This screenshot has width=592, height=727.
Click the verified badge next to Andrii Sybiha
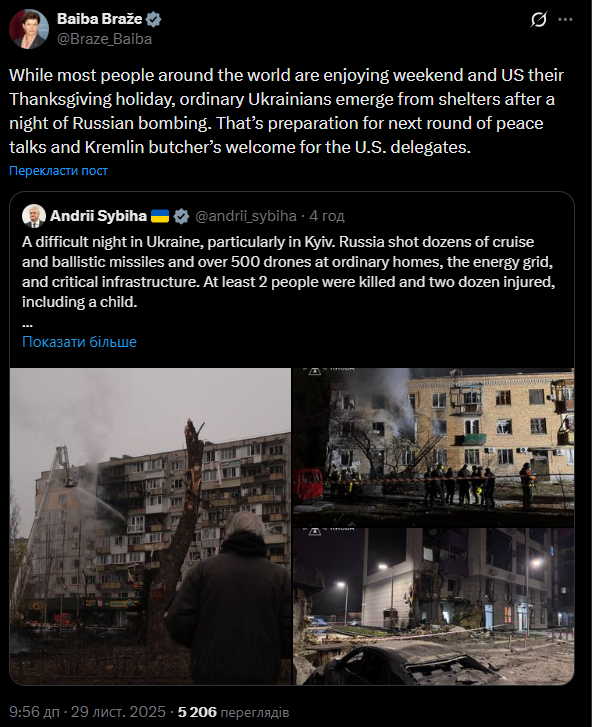coord(181,216)
